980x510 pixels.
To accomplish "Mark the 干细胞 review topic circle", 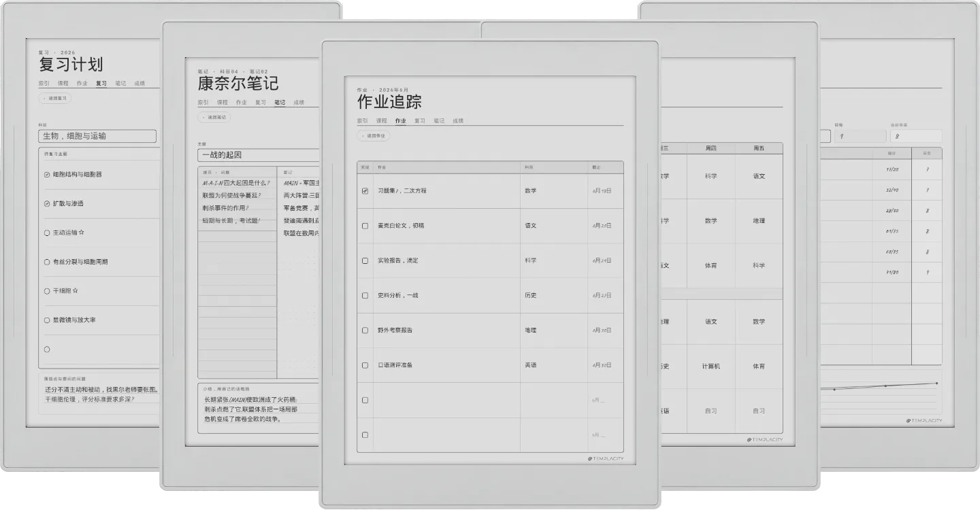I will [47, 291].
